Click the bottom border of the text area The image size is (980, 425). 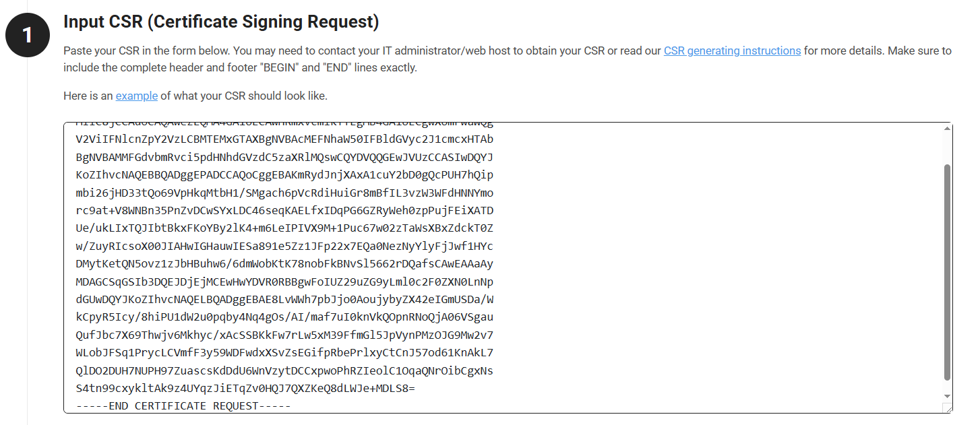click(x=472, y=413)
